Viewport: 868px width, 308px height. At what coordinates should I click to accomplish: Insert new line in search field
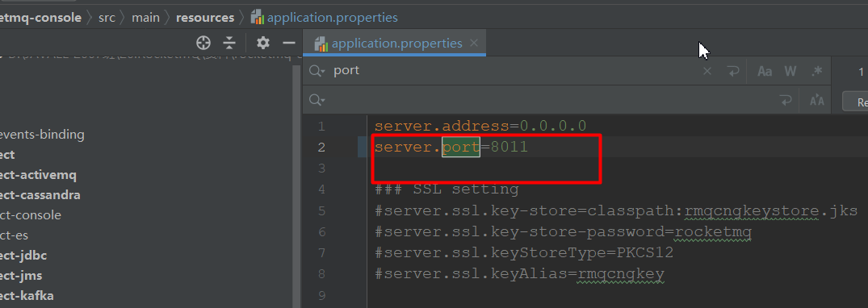733,71
